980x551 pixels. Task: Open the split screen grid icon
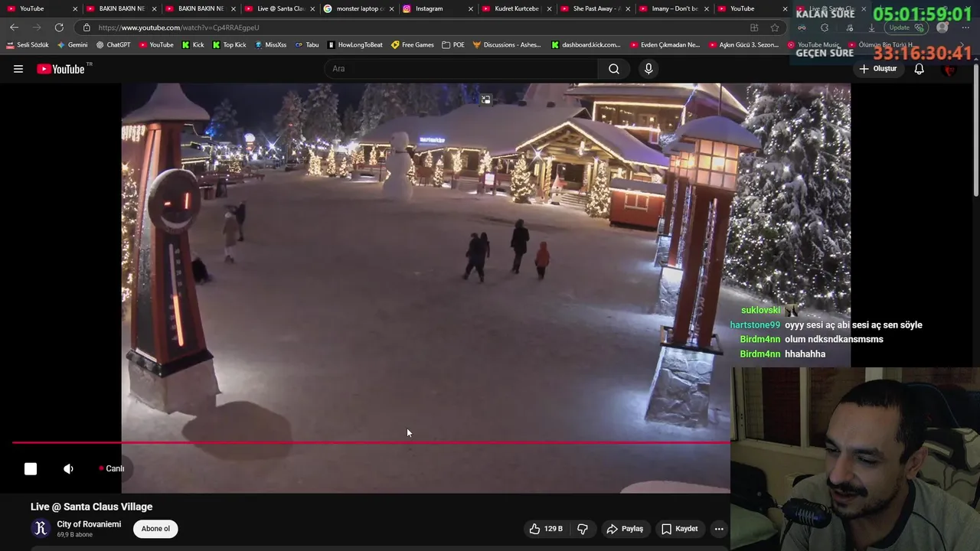coord(754,28)
